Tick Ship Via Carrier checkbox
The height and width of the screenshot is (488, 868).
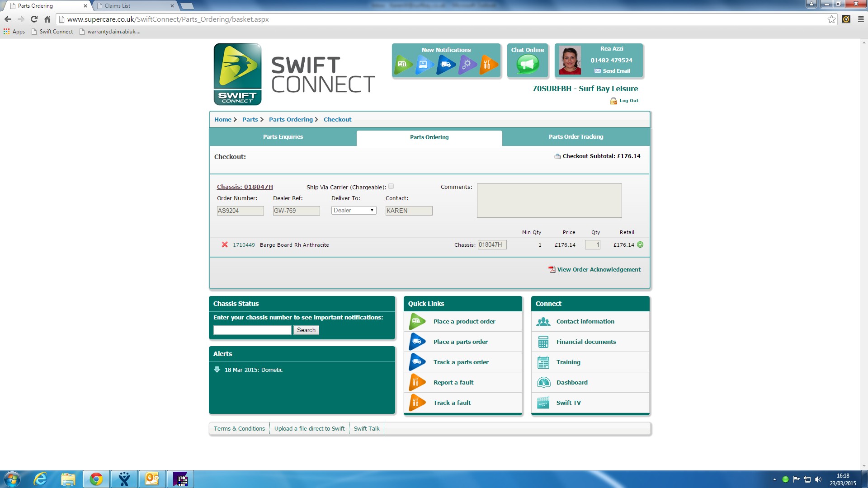[x=391, y=186]
